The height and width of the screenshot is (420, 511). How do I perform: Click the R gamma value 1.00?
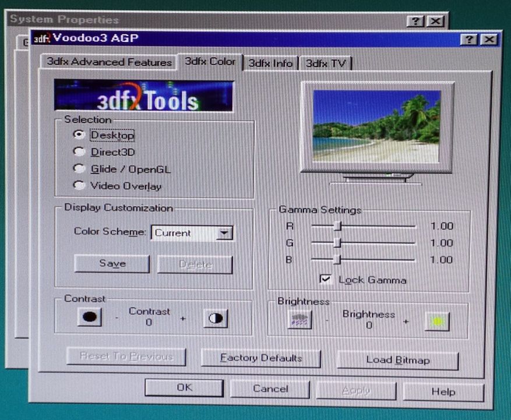442,226
